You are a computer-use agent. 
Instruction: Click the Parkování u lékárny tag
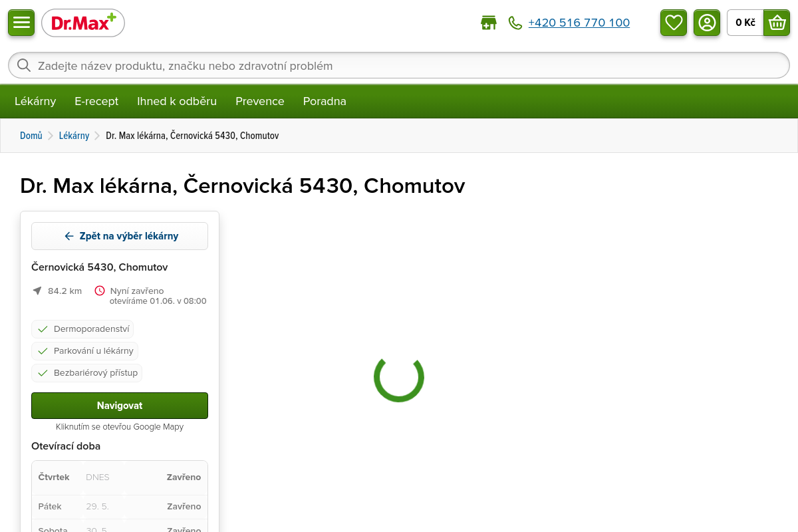click(85, 351)
